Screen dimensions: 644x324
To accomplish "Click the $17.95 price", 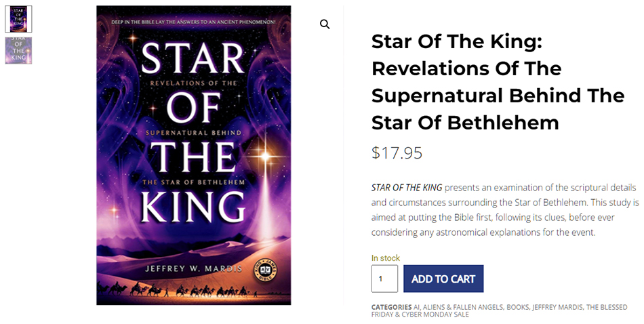I will pos(397,153).
